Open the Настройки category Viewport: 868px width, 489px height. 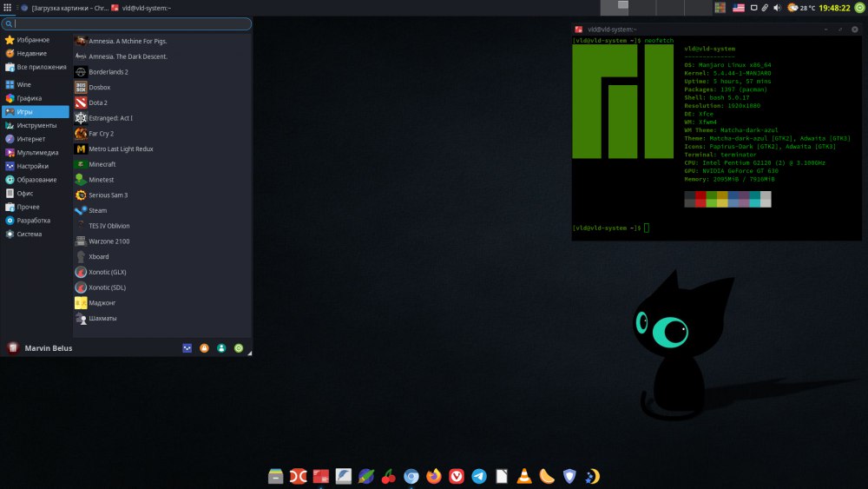[36, 166]
